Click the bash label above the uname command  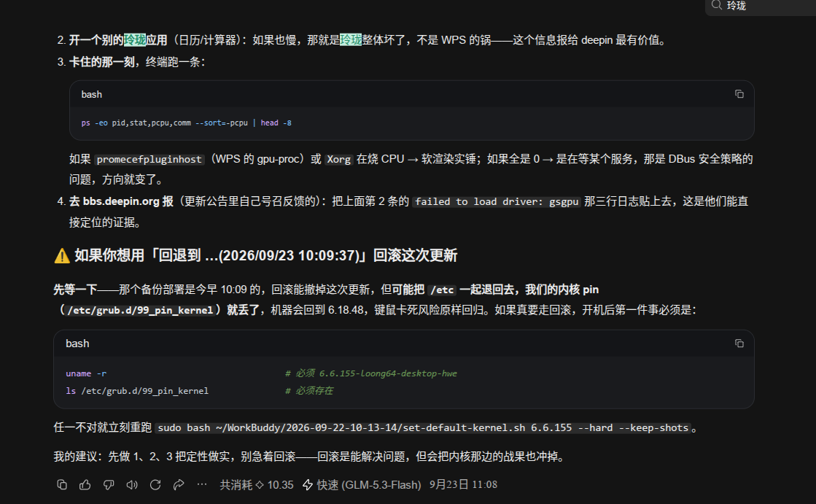coord(77,344)
